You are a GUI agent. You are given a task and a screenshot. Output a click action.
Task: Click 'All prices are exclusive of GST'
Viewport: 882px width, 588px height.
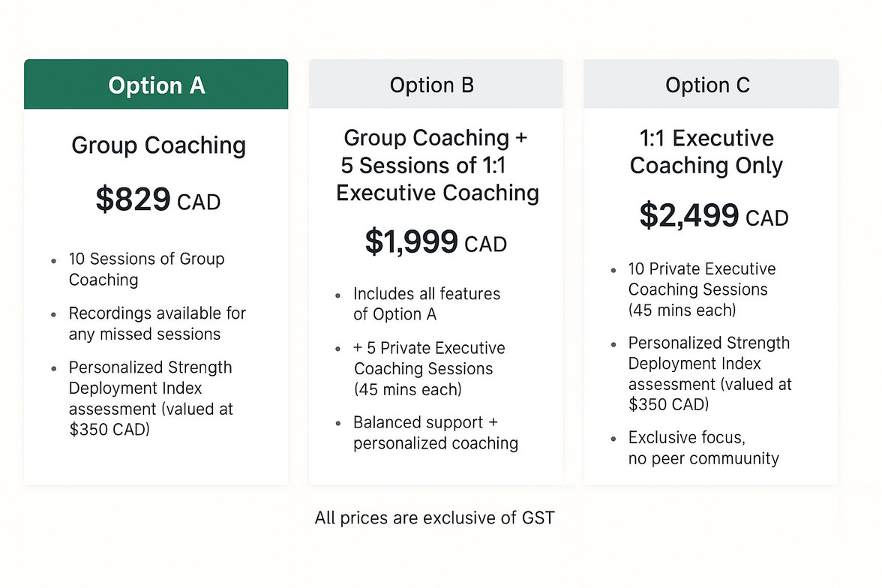(x=435, y=517)
